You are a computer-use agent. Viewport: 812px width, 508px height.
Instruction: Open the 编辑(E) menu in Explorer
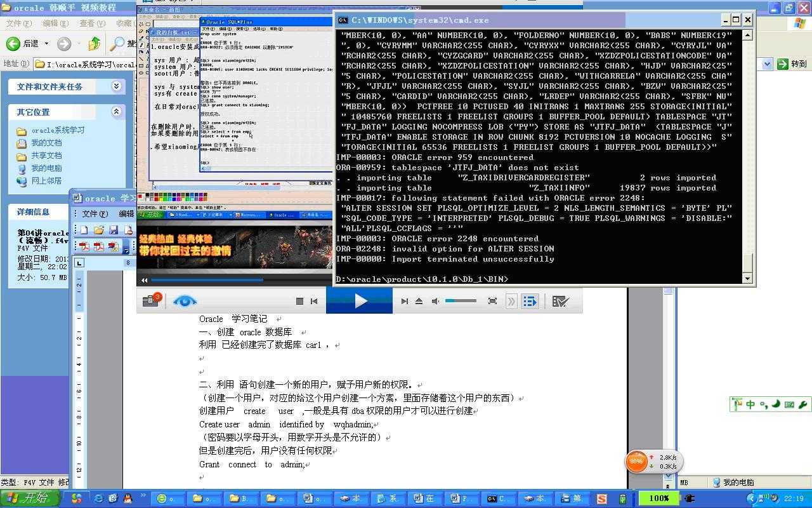coord(55,23)
